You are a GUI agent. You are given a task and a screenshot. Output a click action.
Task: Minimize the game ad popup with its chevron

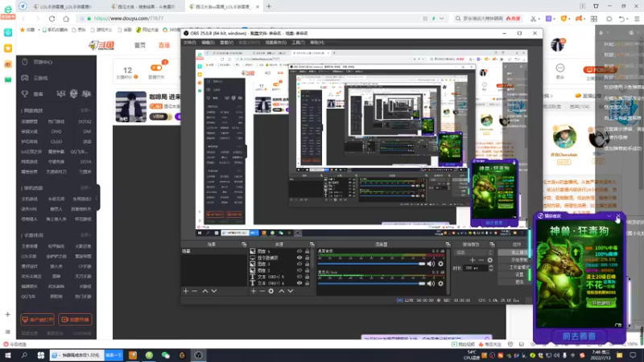tap(609, 216)
